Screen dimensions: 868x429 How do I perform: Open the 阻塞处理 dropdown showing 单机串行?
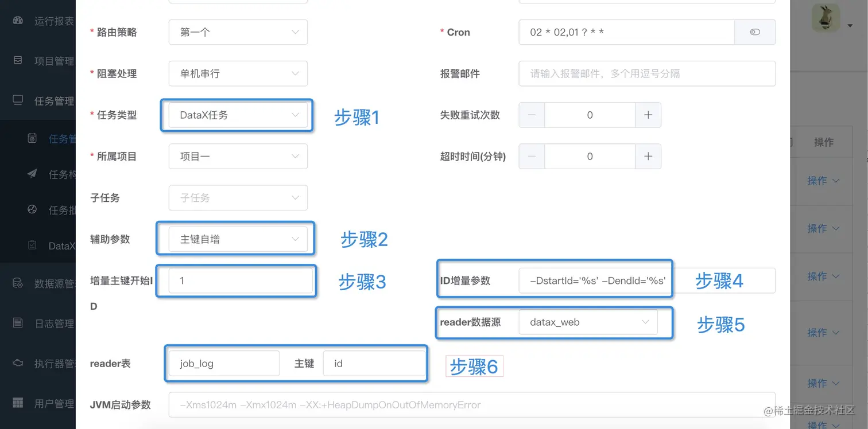[238, 73]
